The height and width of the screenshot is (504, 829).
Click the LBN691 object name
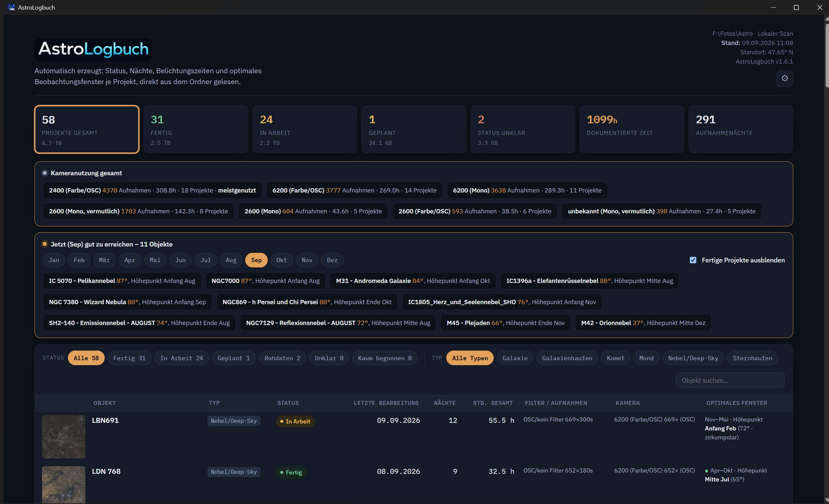105,420
